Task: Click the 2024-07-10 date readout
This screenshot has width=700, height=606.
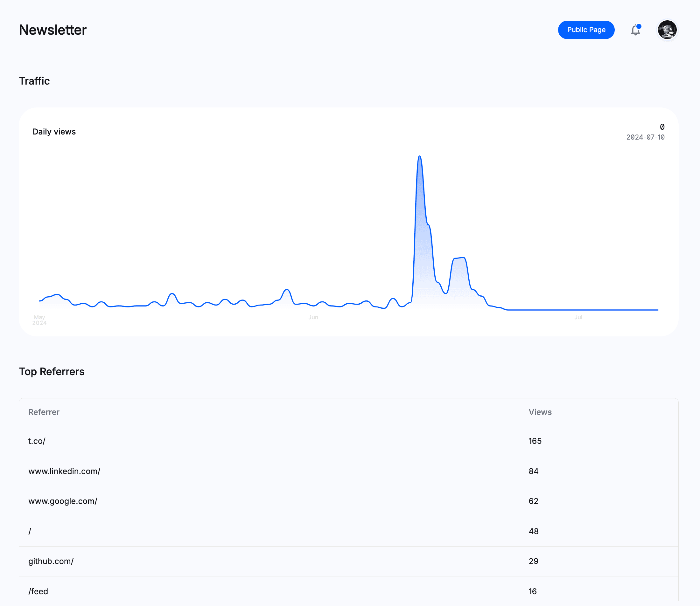Action: pos(645,137)
